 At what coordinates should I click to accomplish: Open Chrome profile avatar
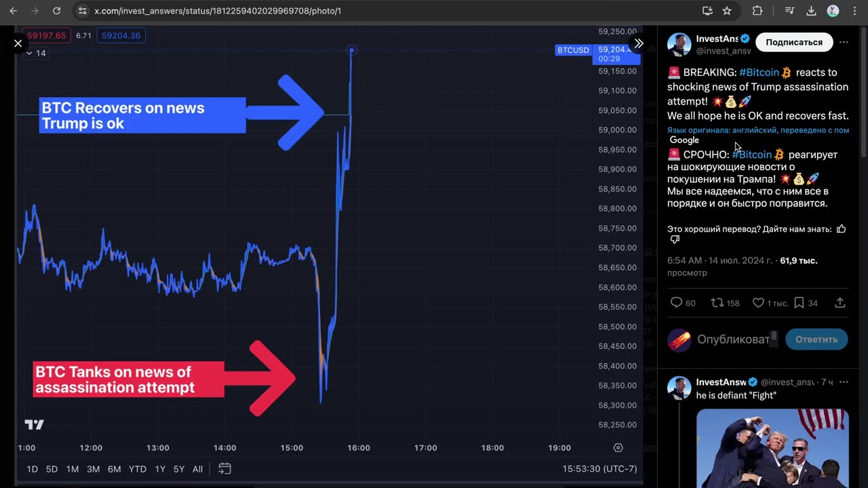pyautogui.click(x=833, y=11)
